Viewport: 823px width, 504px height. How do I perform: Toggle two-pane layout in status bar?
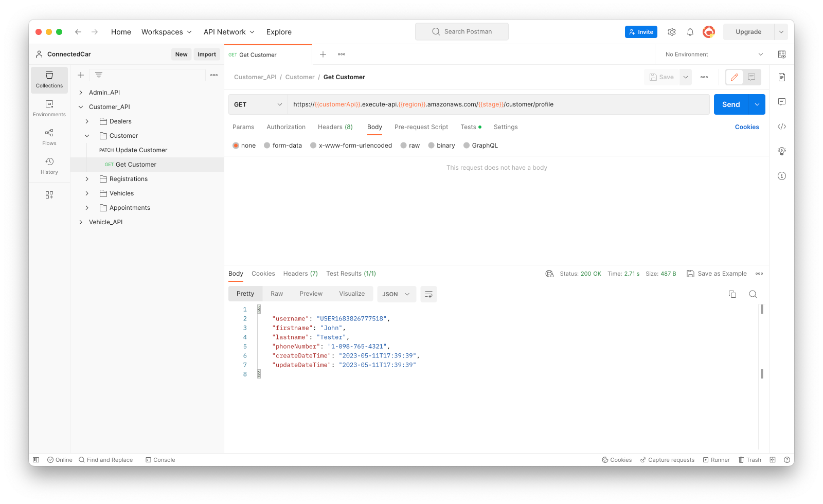pos(773,460)
